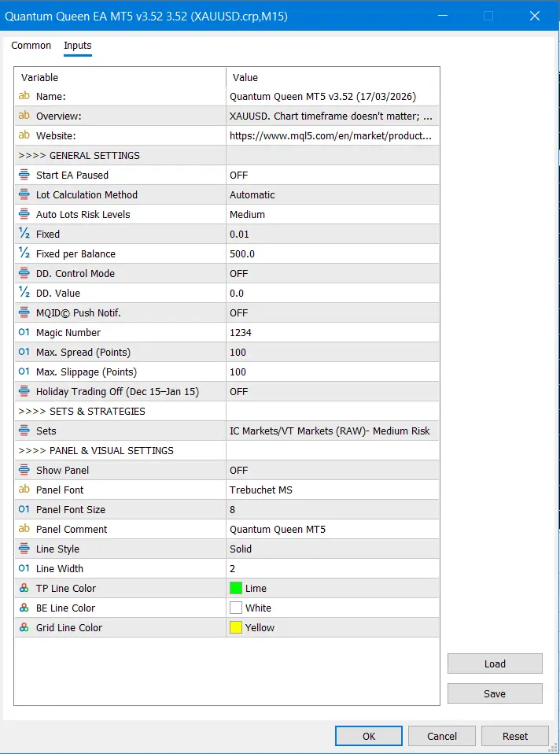The image size is (560, 754).
Task: Click the Reset button
Action: point(515,736)
